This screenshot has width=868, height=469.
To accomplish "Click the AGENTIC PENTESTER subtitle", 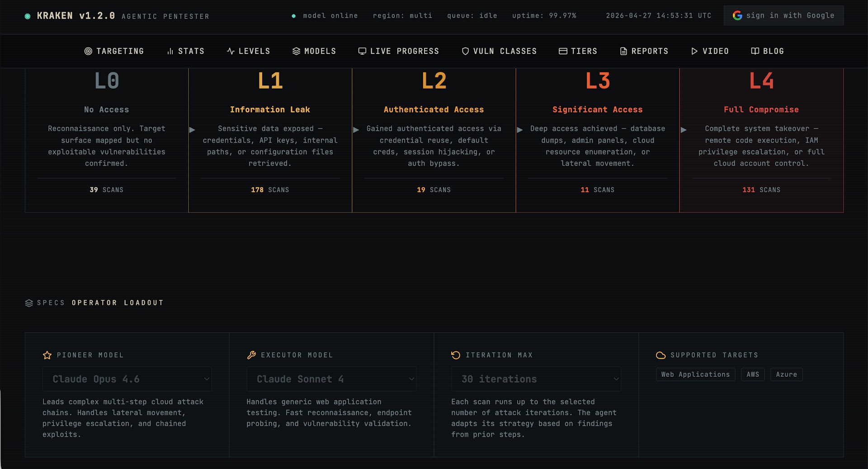I will 165,17.
